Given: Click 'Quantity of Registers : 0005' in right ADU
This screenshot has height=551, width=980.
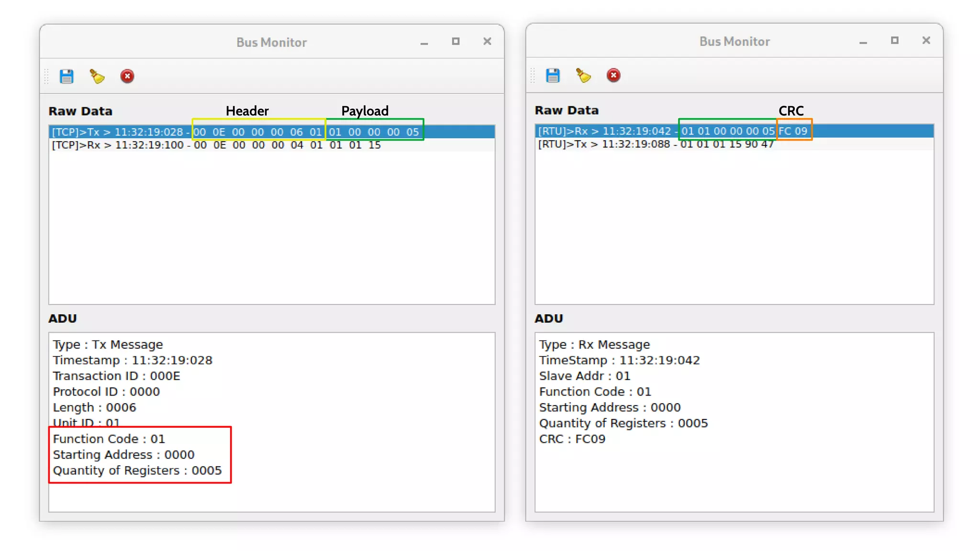Looking at the screenshot, I should [624, 423].
